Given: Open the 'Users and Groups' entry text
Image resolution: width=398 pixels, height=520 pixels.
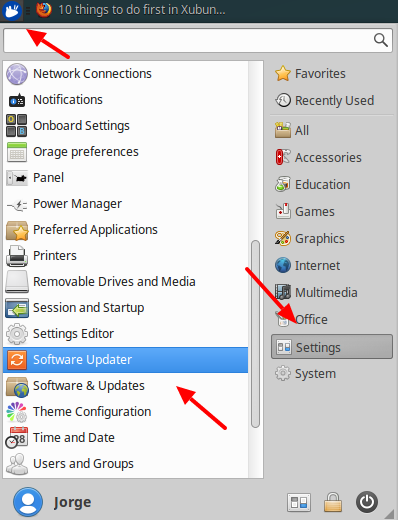Looking at the screenshot, I should point(83,464).
